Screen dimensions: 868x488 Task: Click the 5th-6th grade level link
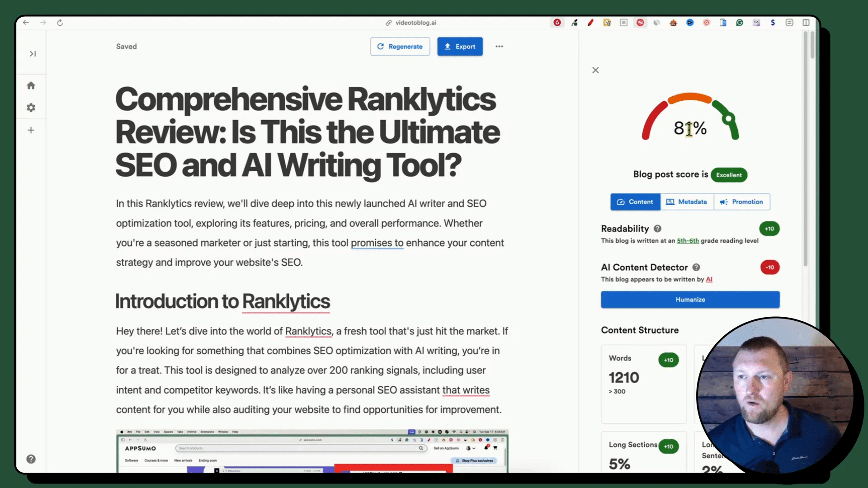688,241
